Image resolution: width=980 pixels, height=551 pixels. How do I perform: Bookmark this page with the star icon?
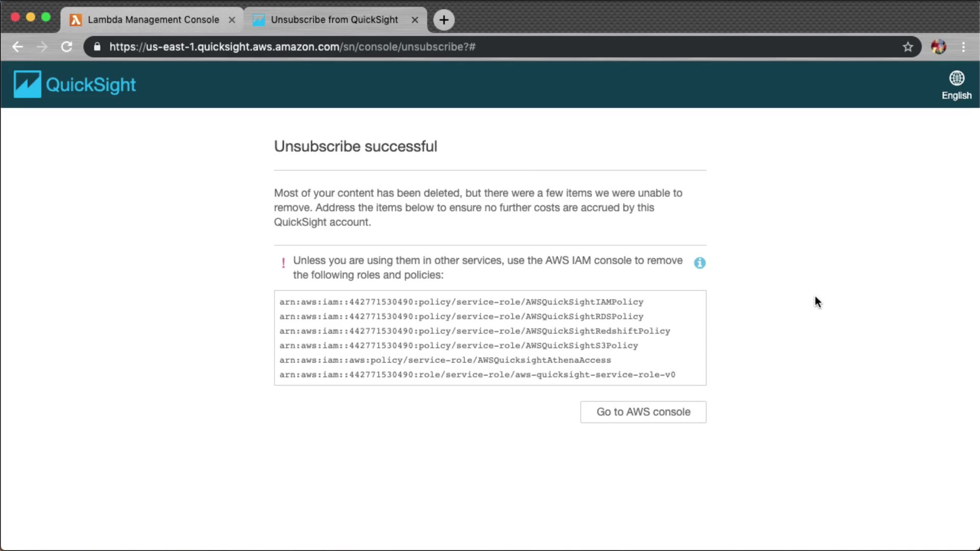tap(908, 47)
